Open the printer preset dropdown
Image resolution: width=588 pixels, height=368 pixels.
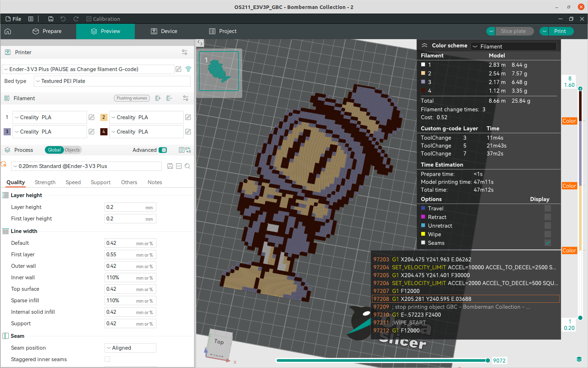tap(88, 69)
